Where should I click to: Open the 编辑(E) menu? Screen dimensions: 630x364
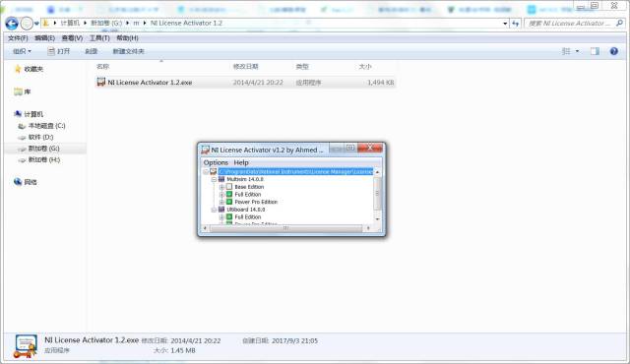[44, 37]
